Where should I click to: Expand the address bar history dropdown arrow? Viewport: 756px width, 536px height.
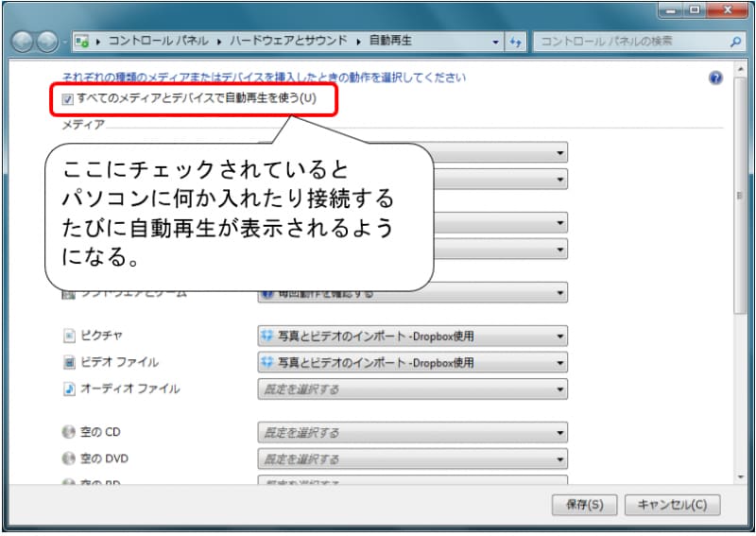coord(495,42)
